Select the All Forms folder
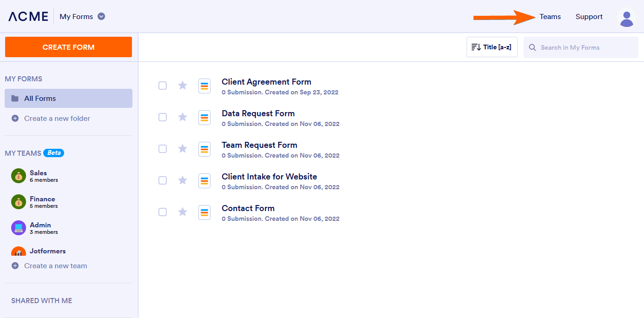Viewport: 644px width, 318px height. point(68,99)
